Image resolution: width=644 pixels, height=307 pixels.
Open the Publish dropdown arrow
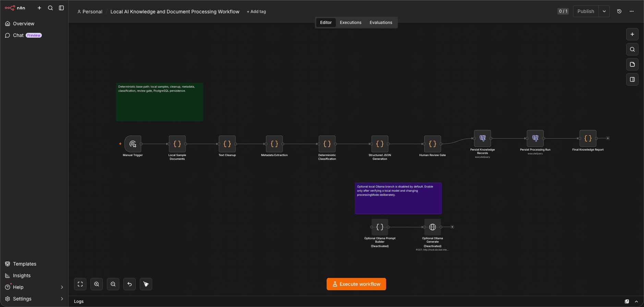[x=604, y=11]
